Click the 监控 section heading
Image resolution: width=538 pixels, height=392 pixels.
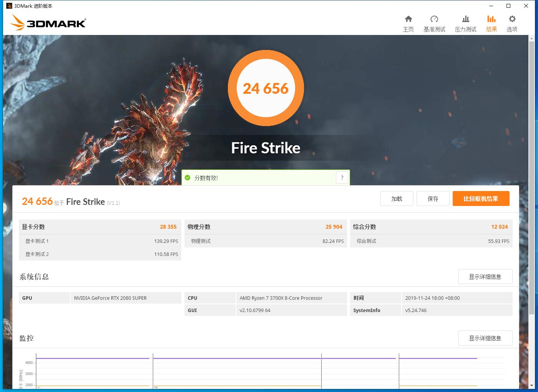pyautogui.click(x=27, y=338)
